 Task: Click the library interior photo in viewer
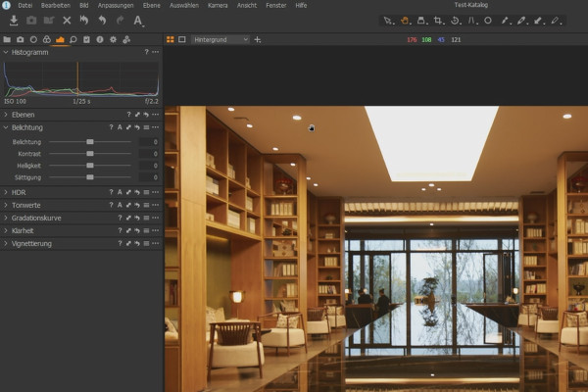pos(376,249)
